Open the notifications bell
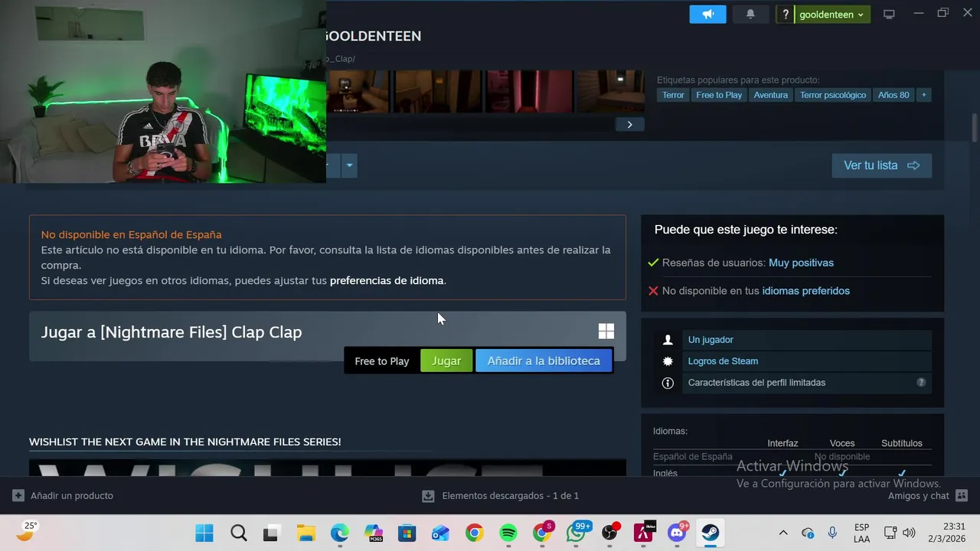The height and width of the screenshot is (551, 980). click(x=750, y=15)
